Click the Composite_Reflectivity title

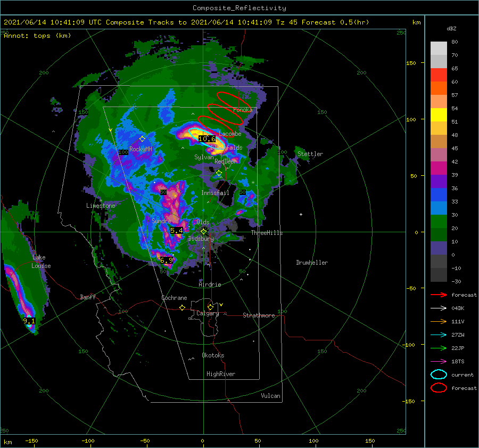(240, 8)
